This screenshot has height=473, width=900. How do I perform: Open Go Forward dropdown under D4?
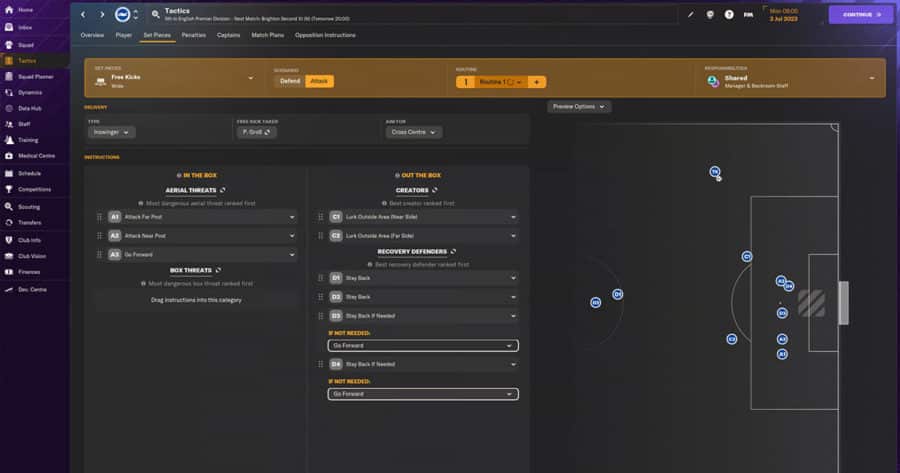point(423,394)
